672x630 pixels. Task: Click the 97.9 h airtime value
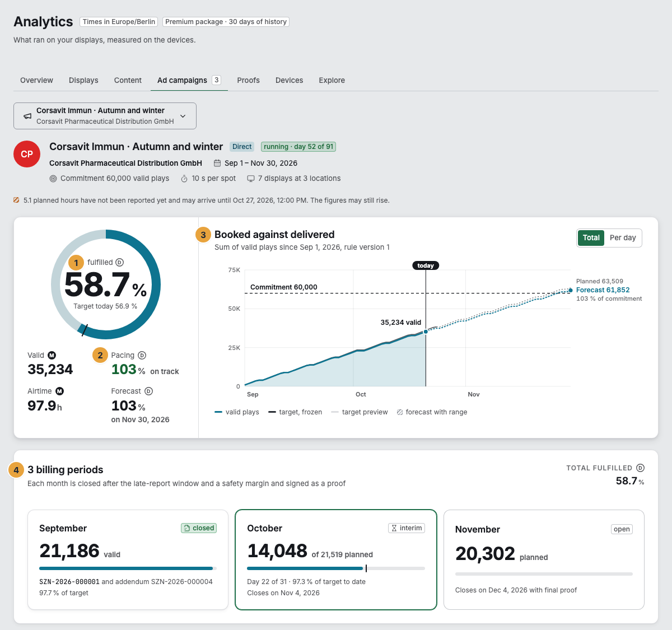click(45, 406)
